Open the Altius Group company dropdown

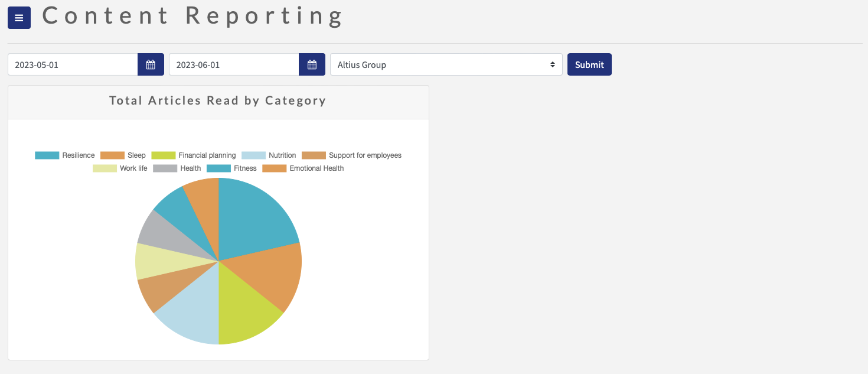coord(446,64)
